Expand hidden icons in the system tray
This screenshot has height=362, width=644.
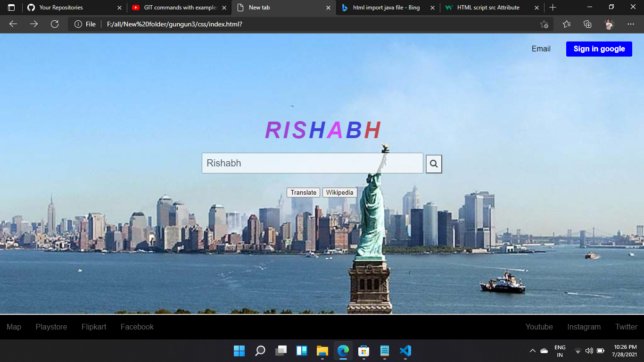pyautogui.click(x=532, y=351)
